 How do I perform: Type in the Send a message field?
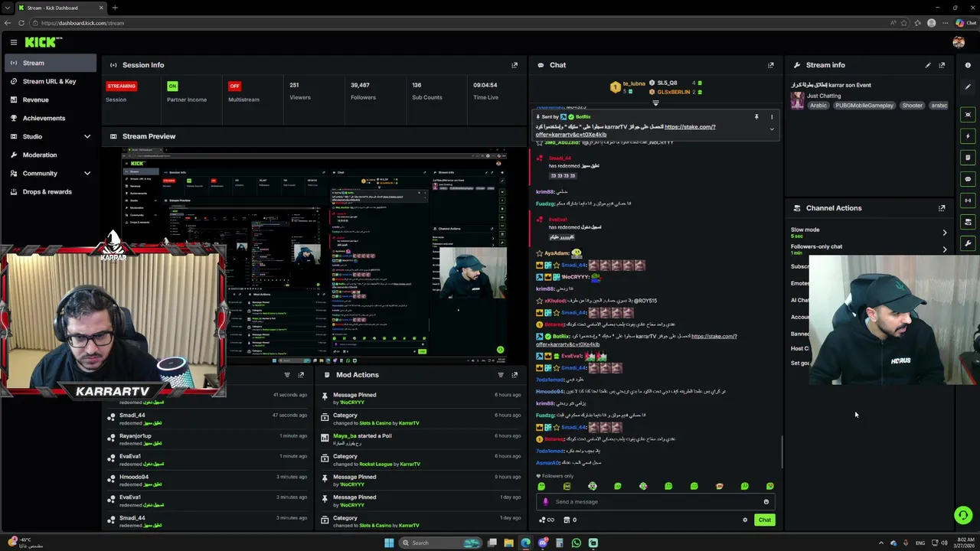pos(655,502)
